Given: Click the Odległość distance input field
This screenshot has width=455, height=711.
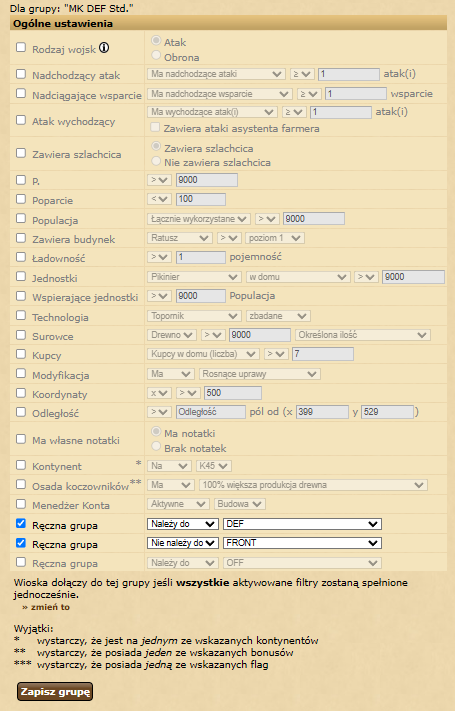Looking at the screenshot, I should [210, 412].
